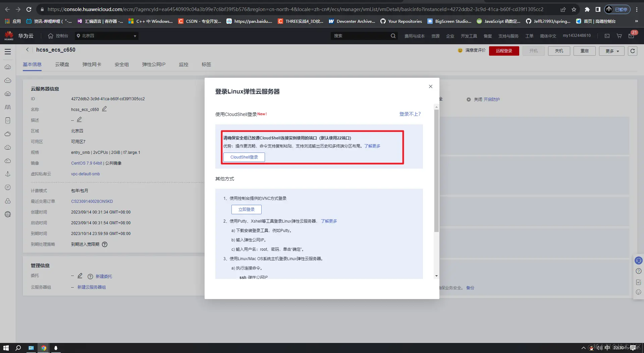Image resolution: width=644 pixels, height=353 pixels.
Task: Click the 控制台 home icon
Action: (51, 36)
